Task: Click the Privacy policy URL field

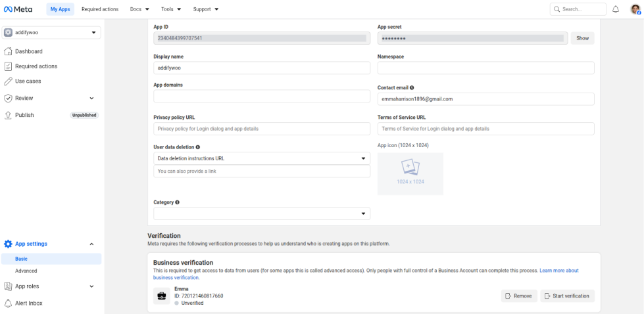Action: pos(262,129)
